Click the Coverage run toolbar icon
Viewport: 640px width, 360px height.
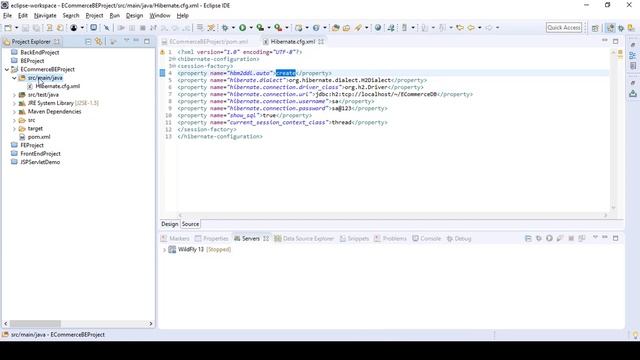pos(260,28)
